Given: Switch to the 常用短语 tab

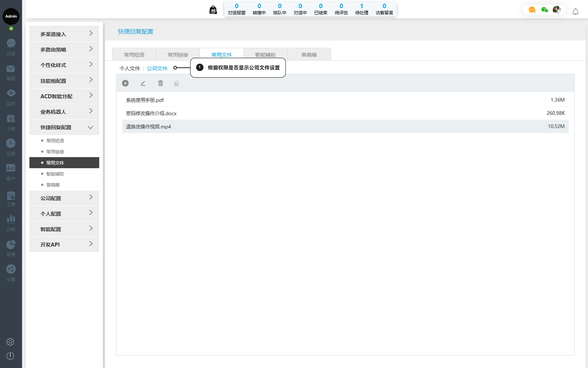Looking at the screenshot, I should pyautogui.click(x=134, y=54).
